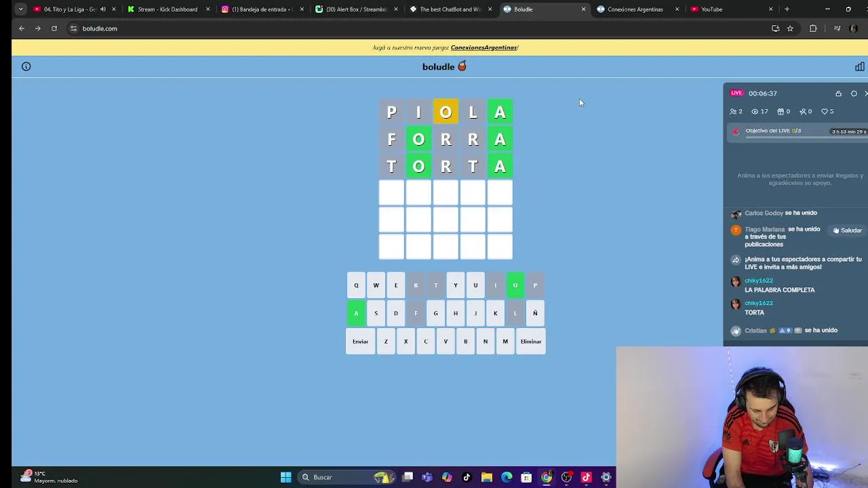Tap the Y key on boludle keyboard

pos(456,285)
